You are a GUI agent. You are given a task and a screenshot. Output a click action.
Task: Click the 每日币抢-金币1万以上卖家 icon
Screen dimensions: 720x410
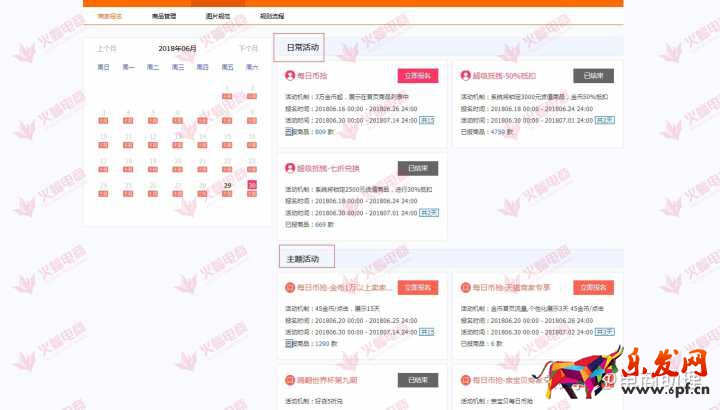pos(290,287)
